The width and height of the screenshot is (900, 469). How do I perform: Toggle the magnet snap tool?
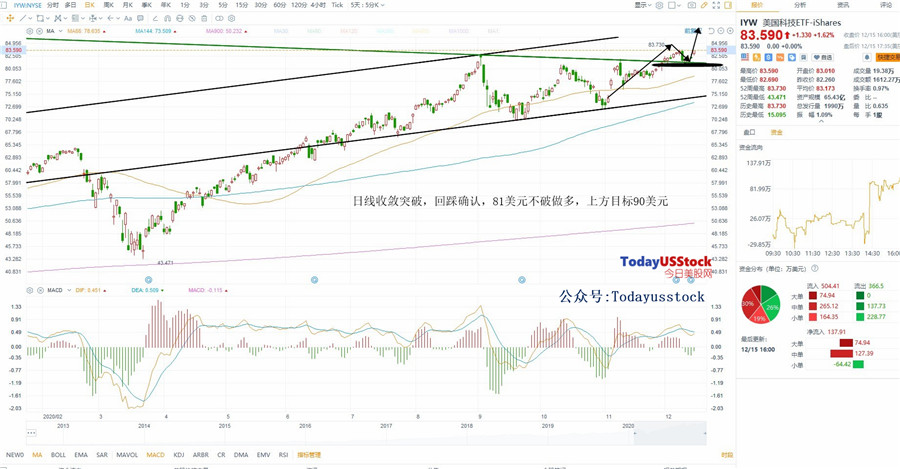[168, 18]
